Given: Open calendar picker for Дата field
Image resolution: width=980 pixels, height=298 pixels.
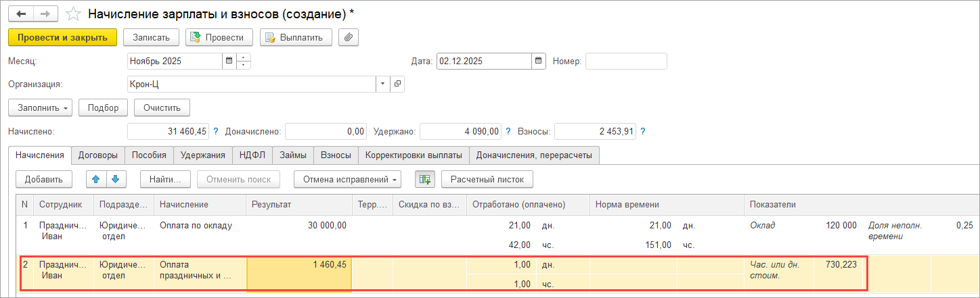Looking at the screenshot, I should [539, 61].
